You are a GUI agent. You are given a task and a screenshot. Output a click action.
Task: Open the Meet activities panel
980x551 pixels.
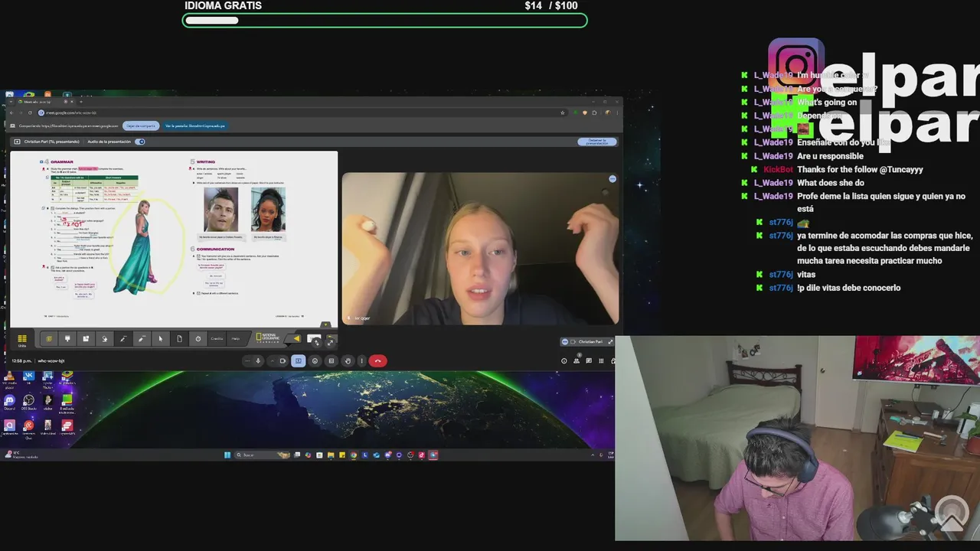(601, 360)
